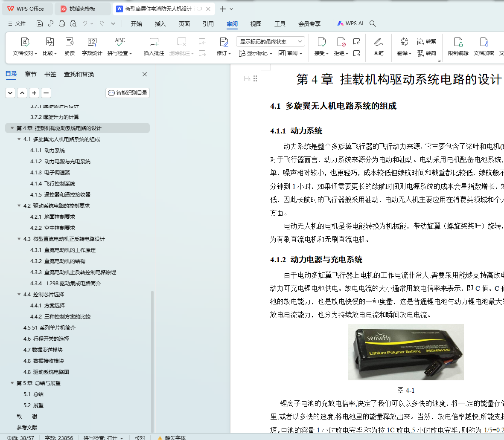The width and height of the screenshot is (504, 440).
Task: Start 朗读 read aloud
Action: [x=70, y=46]
